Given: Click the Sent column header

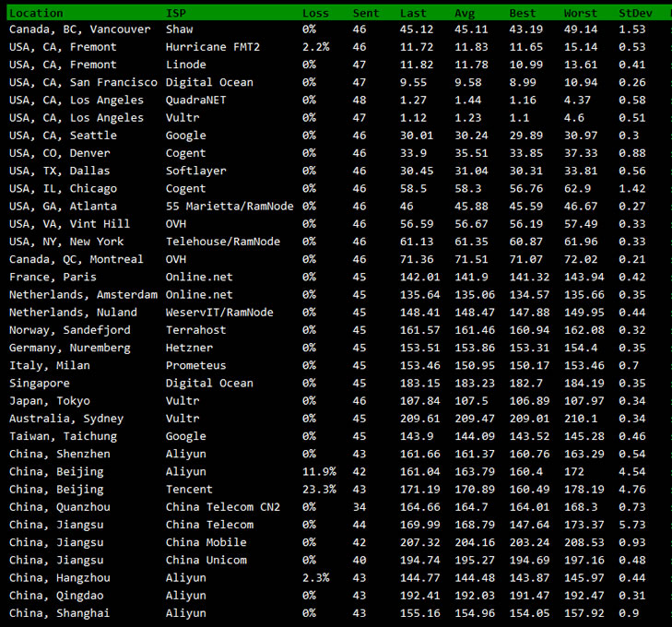Looking at the screenshot, I should 366,13.
